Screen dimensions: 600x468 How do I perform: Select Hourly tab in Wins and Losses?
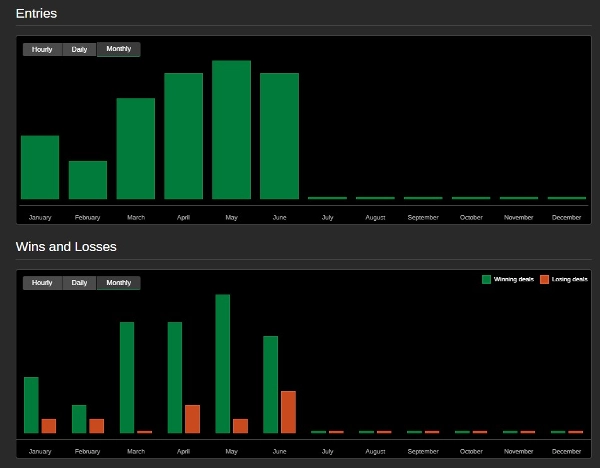(42, 283)
